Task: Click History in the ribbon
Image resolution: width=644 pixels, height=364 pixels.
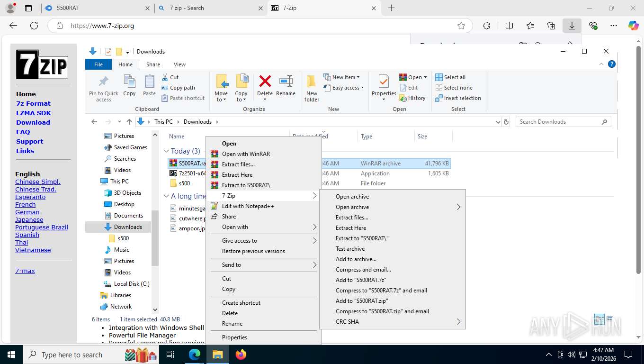Action: tap(412, 98)
